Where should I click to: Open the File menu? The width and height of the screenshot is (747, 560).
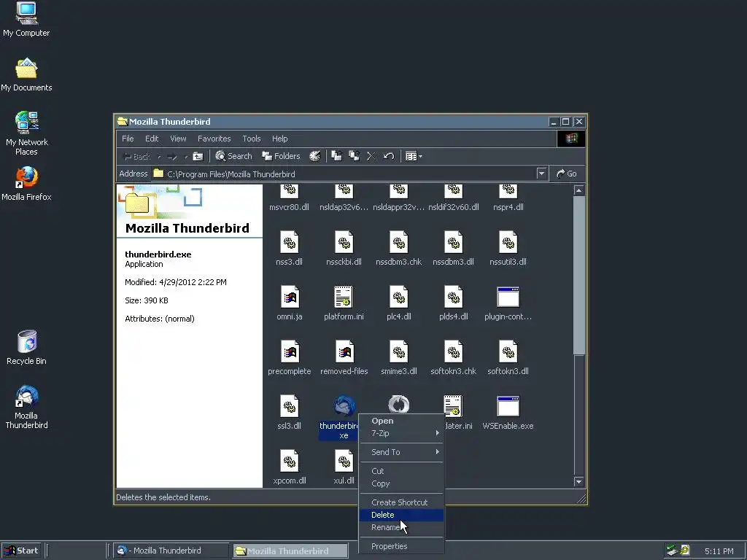[x=128, y=139]
